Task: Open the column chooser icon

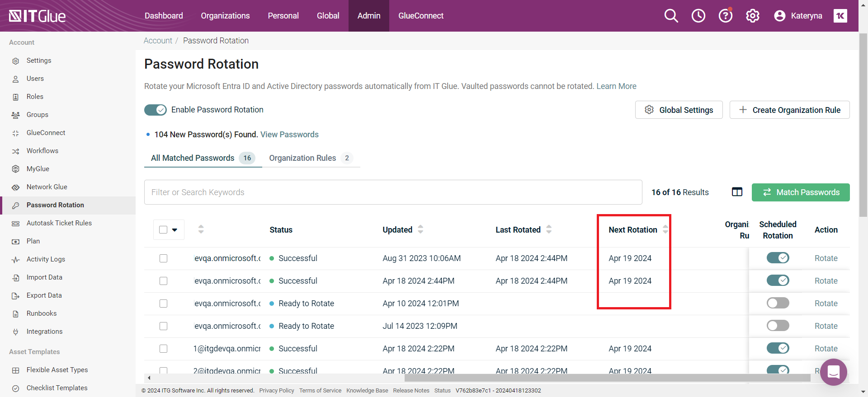Action: [x=737, y=192]
